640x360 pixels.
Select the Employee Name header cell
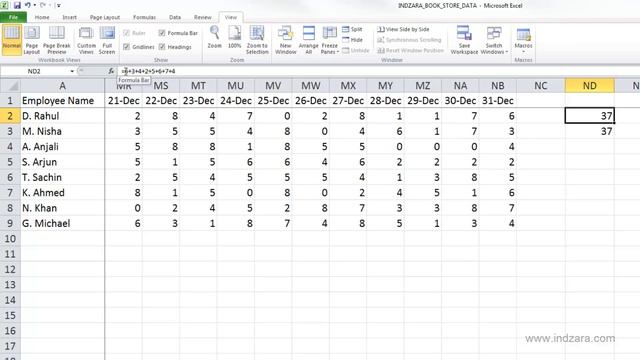click(x=62, y=100)
